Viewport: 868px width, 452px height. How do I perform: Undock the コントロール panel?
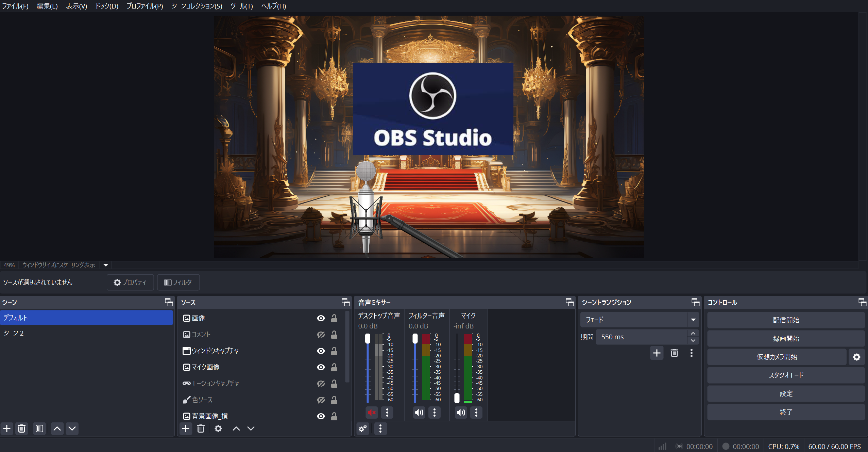coord(862,302)
